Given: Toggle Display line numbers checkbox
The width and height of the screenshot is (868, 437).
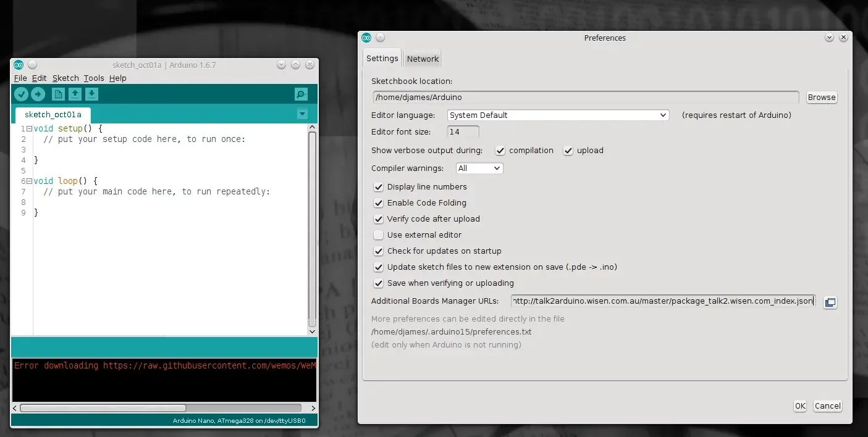Looking at the screenshot, I should pyautogui.click(x=379, y=187).
